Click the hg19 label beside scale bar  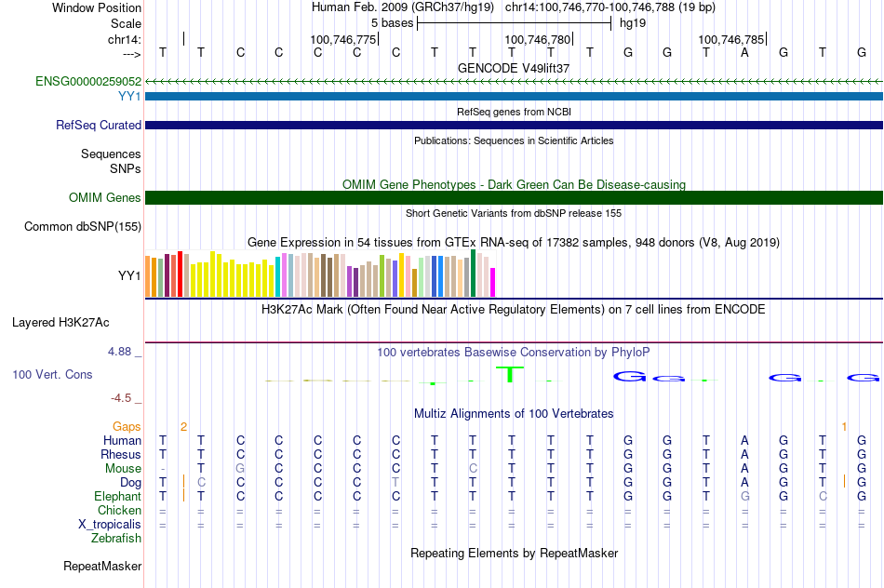[x=633, y=23]
